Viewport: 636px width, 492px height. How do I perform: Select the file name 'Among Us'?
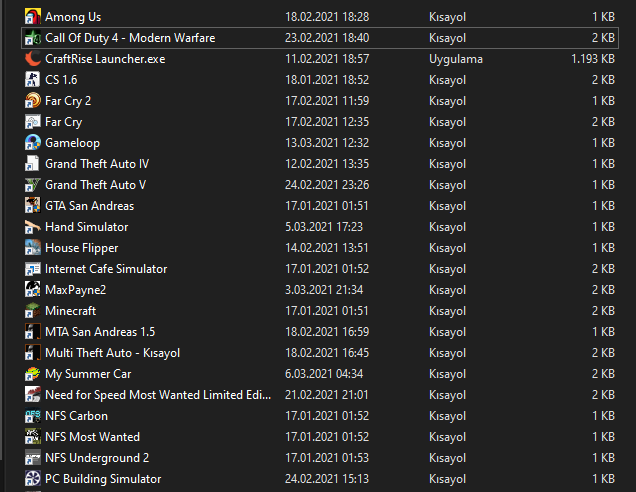(73, 17)
